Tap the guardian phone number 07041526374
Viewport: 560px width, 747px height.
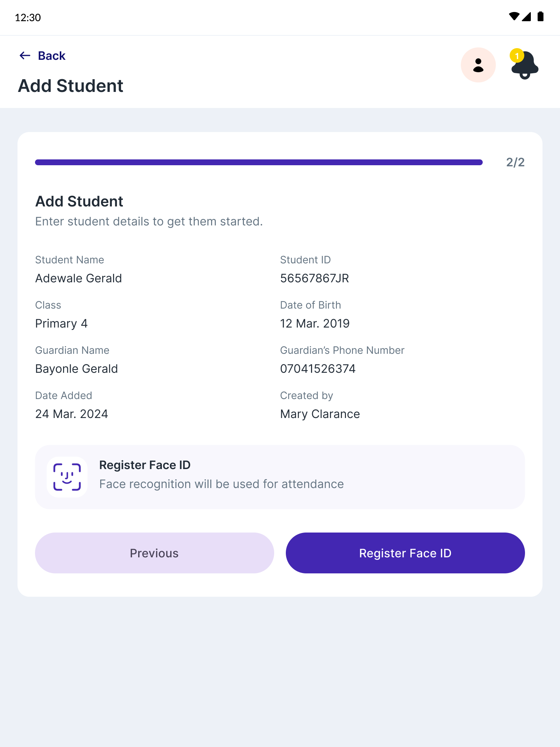pyautogui.click(x=318, y=369)
